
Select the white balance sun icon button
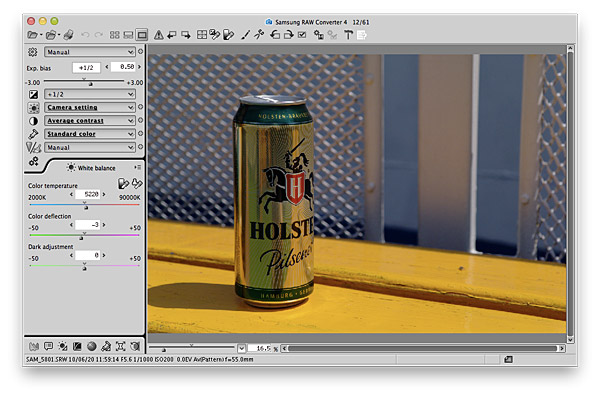34,108
